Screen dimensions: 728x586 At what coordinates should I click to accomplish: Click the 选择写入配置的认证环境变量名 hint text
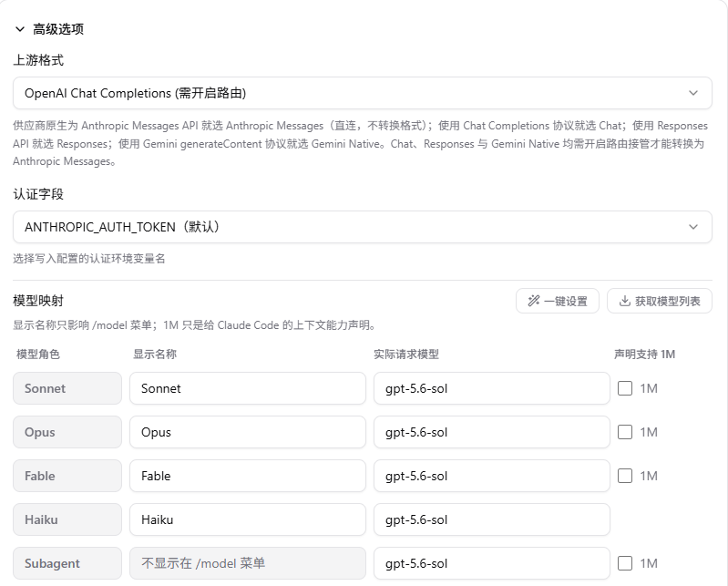(x=88, y=259)
